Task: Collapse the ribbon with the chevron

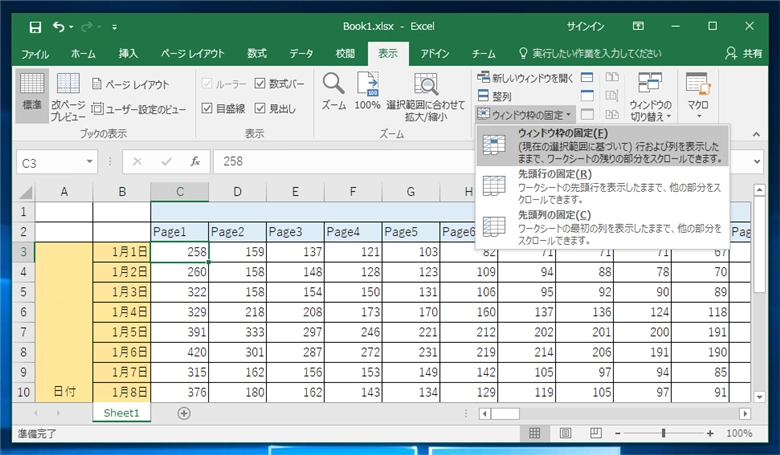Action: pos(756,134)
